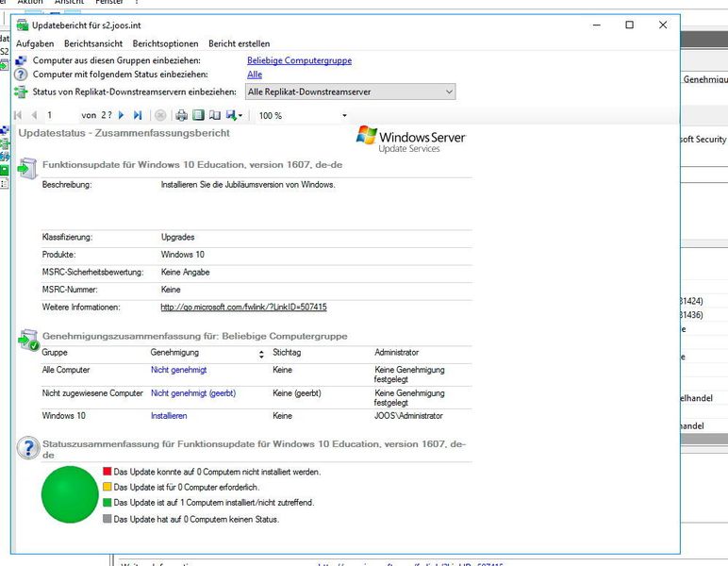This screenshot has height=566, width=728.
Task: Click the Updatebericht window title icon
Action: click(x=23, y=25)
